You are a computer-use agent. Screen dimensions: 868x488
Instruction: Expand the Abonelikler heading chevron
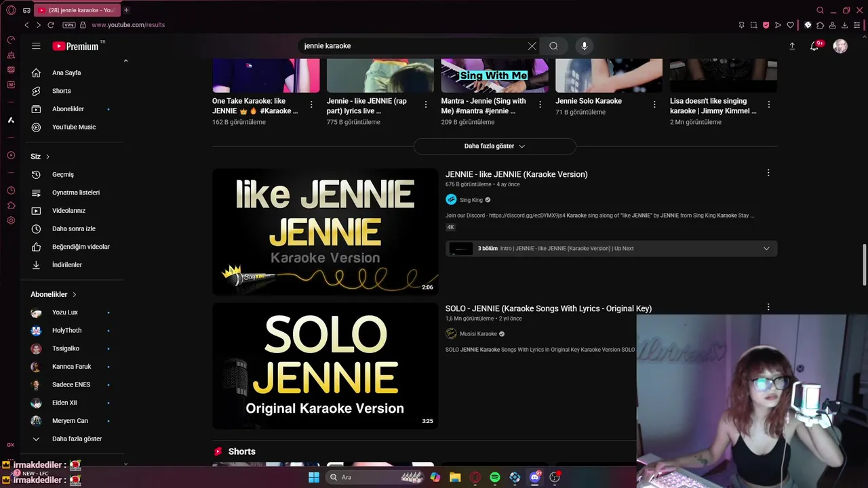pyautogui.click(x=75, y=295)
